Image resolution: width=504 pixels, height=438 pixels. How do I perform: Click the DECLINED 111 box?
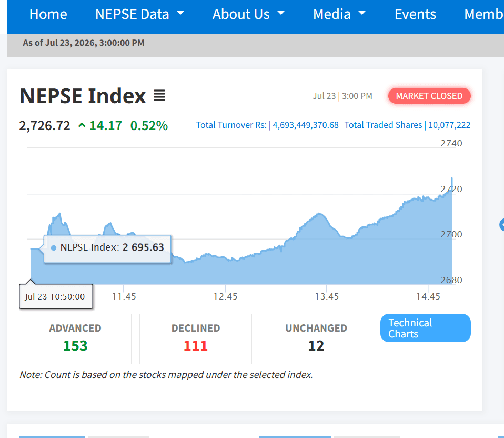tap(195, 339)
